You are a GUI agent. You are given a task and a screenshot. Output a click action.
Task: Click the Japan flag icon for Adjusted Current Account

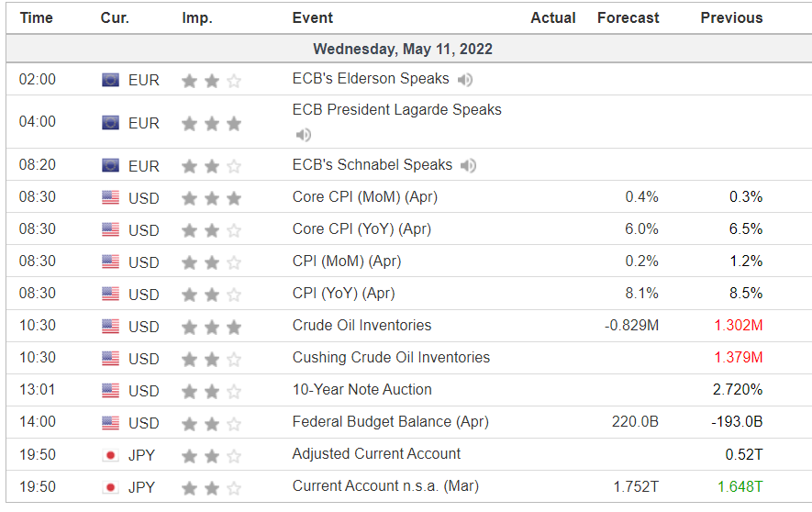(x=110, y=455)
